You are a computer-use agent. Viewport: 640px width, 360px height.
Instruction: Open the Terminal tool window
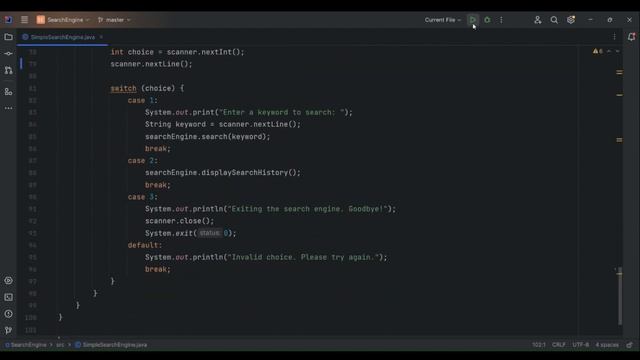(x=8, y=297)
